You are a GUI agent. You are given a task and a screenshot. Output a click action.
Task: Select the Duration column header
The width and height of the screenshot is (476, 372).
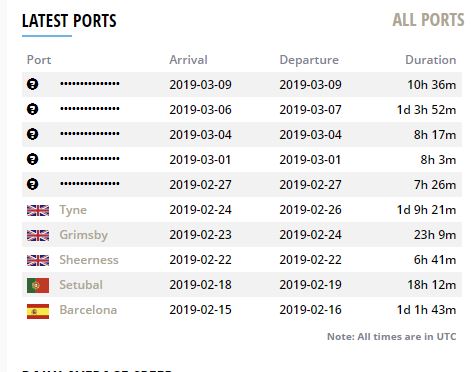(x=431, y=60)
